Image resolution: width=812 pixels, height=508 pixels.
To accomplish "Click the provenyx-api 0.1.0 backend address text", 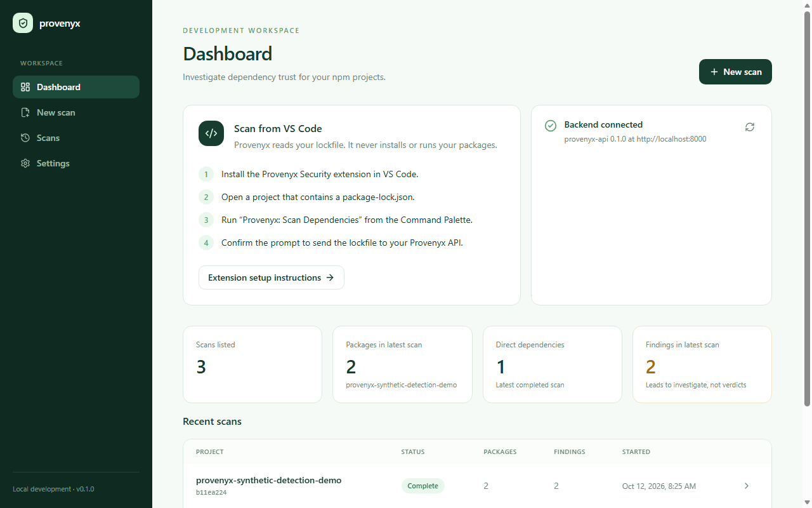I will coord(635,139).
